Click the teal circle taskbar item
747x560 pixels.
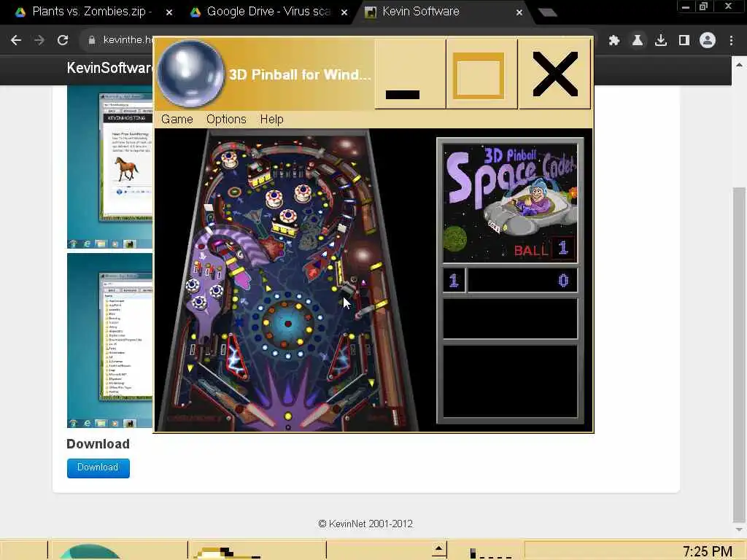point(90,551)
